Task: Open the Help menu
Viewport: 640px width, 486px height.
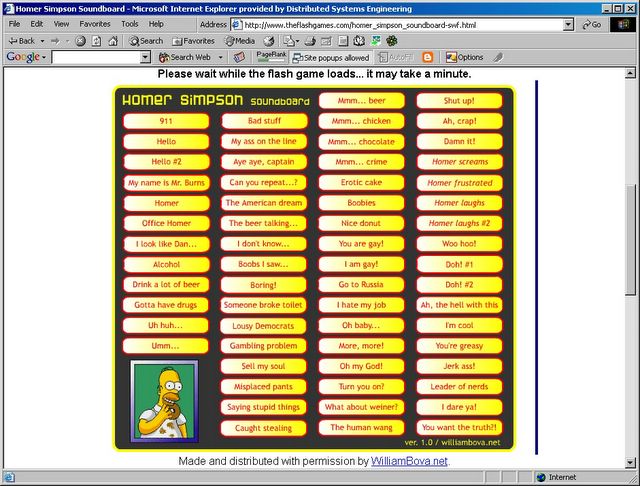Action: (156, 24)
